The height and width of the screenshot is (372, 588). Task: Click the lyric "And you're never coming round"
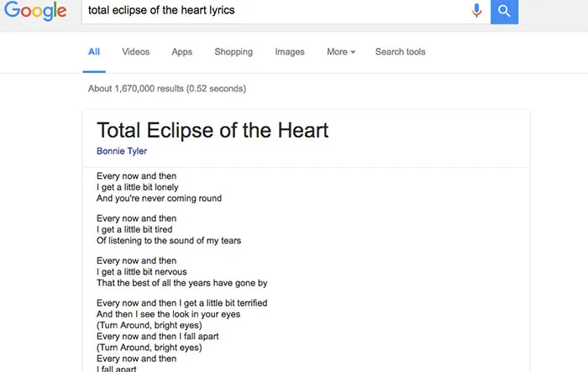click(x=159, y=199)
